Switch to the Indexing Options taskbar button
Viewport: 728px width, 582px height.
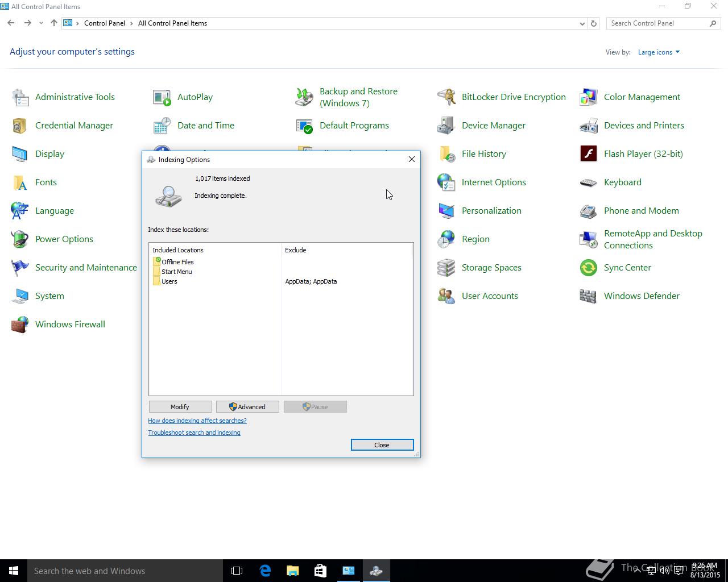[x=376, y=571]
